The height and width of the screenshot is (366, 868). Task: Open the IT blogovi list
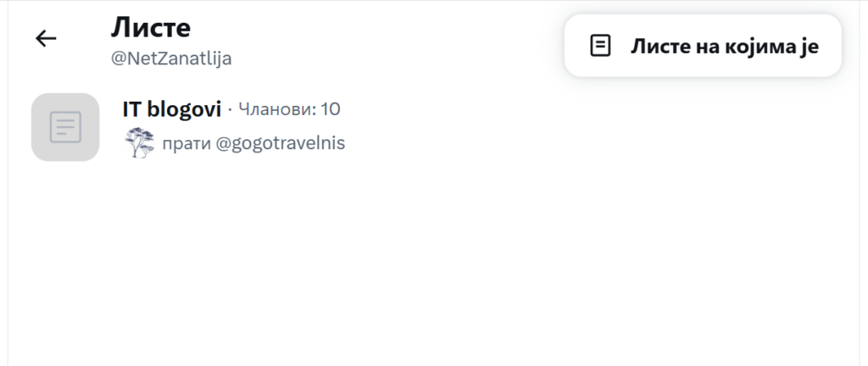[x=172, y=108]
